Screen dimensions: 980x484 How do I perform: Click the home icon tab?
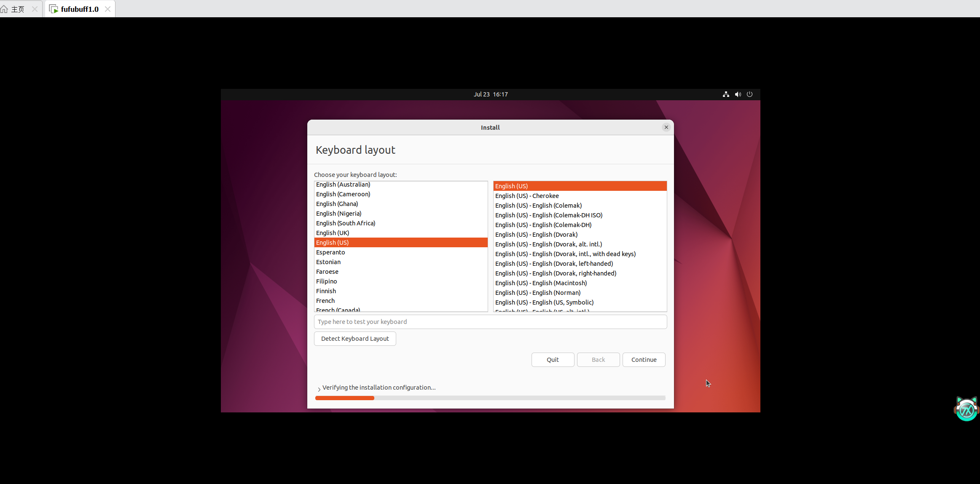point(4,9)
